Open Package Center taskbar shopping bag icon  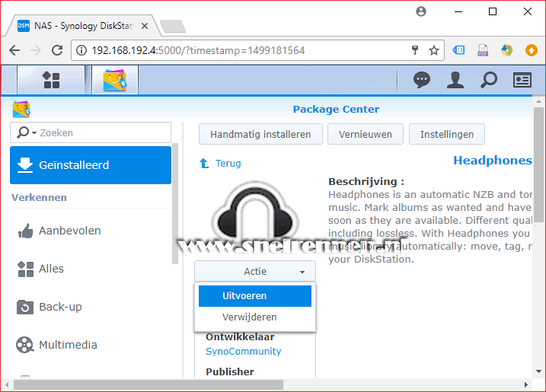click(x=115, y=80)
